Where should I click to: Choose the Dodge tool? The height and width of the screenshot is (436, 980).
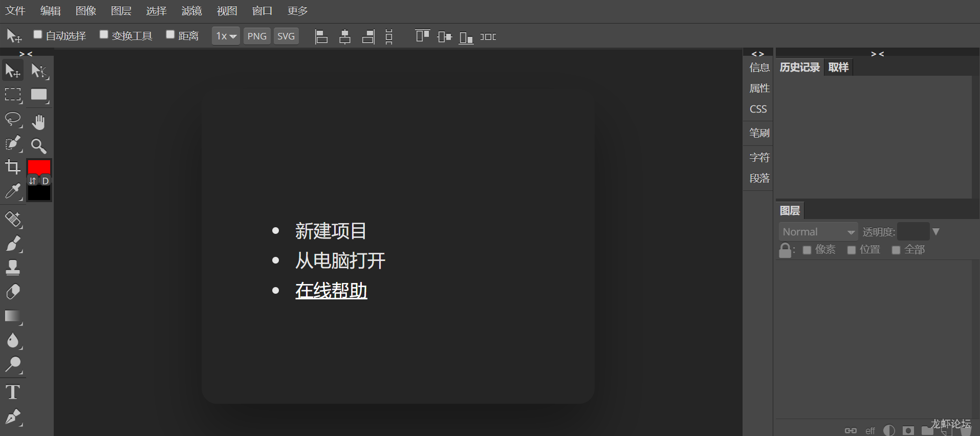13,364
